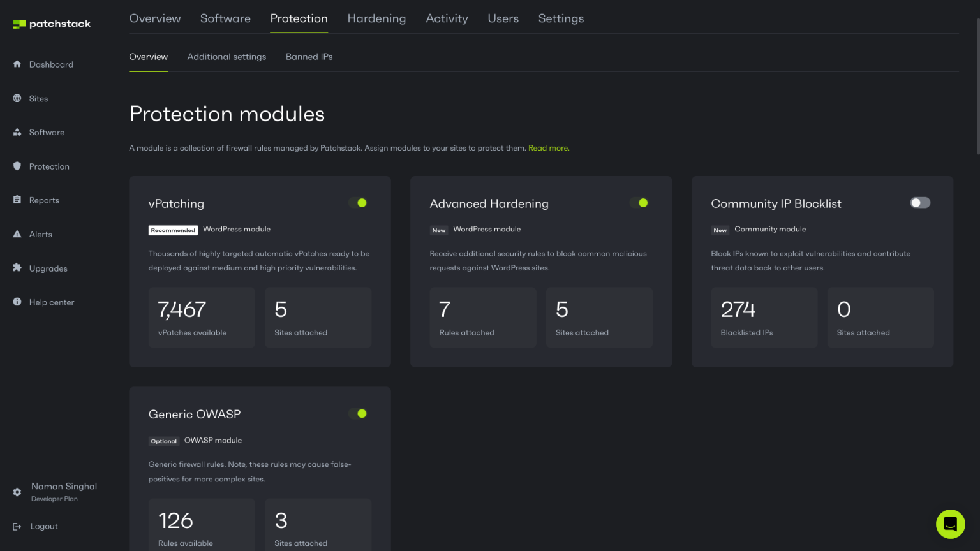Switch to the Users tab
Screen dimensions: 980x551
503,18
